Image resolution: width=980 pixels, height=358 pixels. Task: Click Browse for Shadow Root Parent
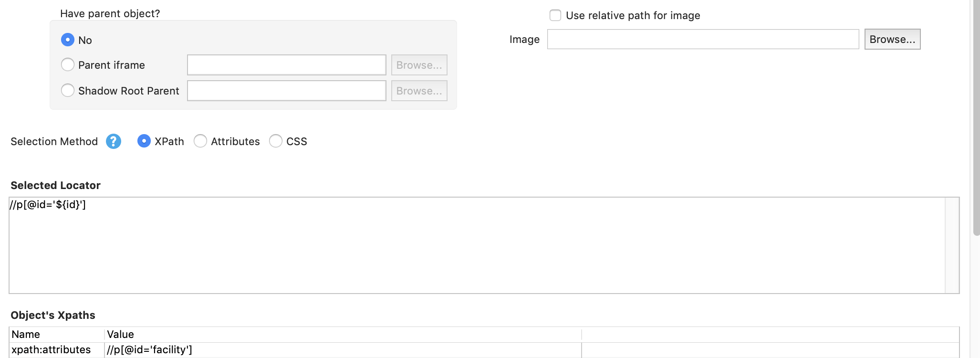[419, 91]
